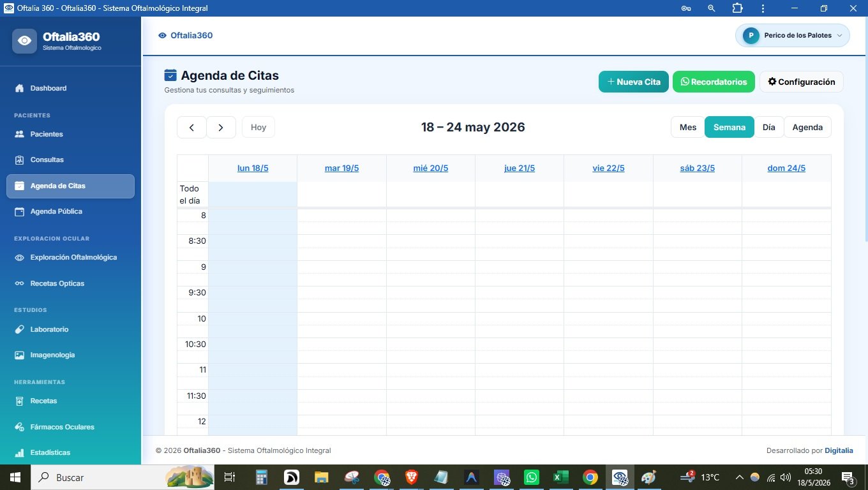Click the '18 – 24 may 2026' date title
The image size is (868, 490).
tap(473, 127)
